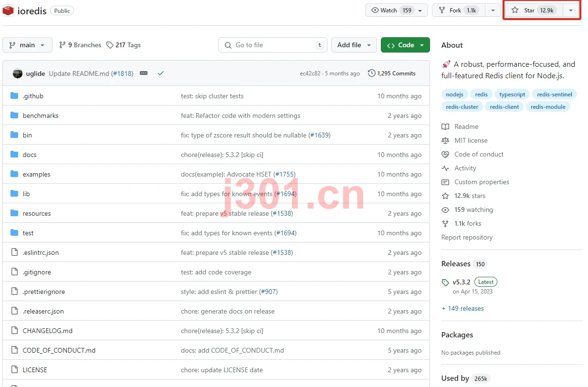Open the Add file dropdown
Viewport: 588px width, 387px height.
click(354, 45)
